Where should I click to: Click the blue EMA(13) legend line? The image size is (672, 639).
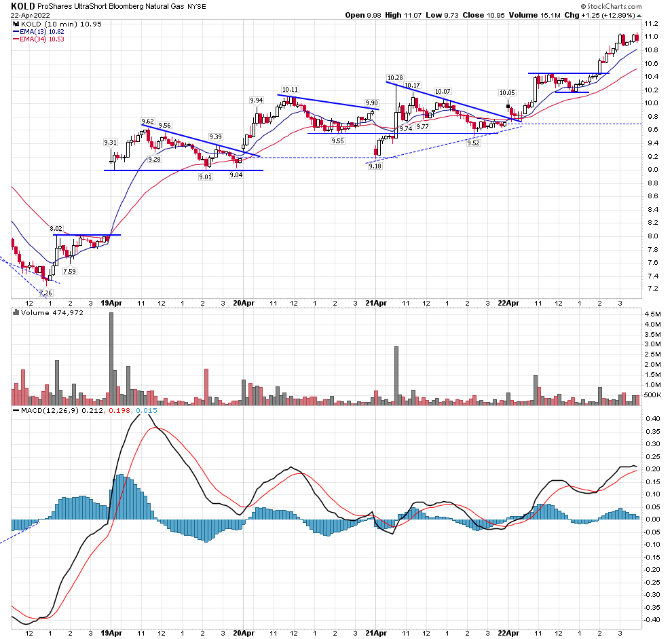(16, 32)
